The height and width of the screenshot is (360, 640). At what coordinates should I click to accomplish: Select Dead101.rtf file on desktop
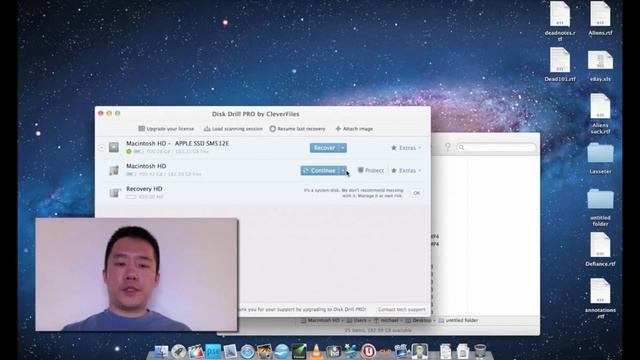pos(560,64)
